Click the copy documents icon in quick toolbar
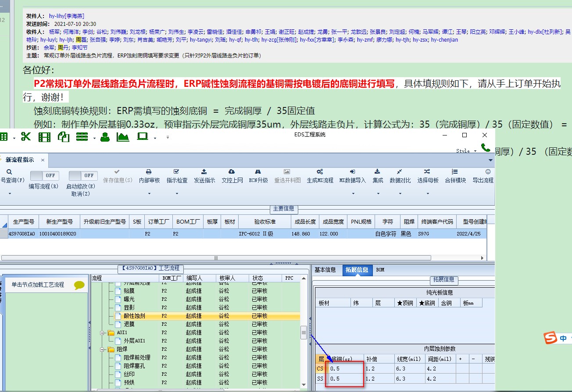572x392 pixels. pos(64,137)
